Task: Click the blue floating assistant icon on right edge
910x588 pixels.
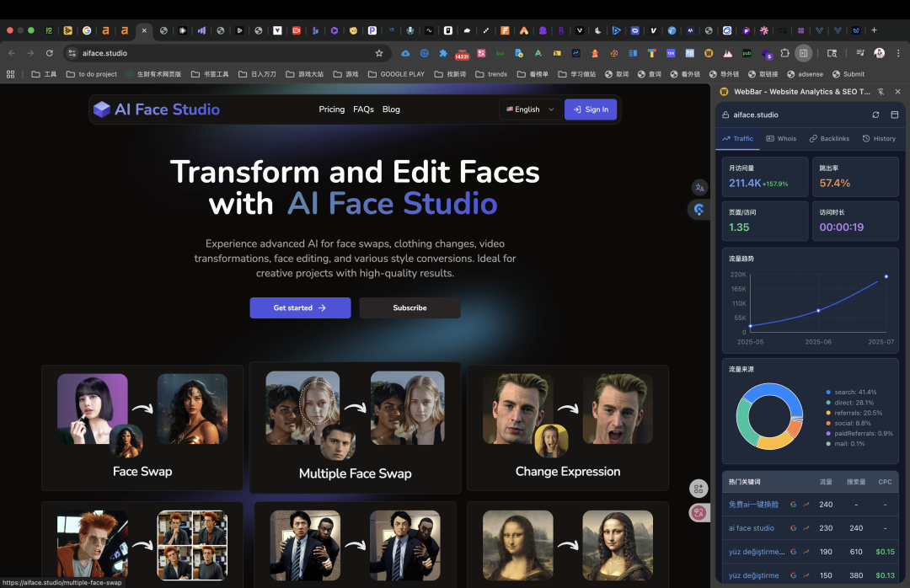Action: (699, 210)
